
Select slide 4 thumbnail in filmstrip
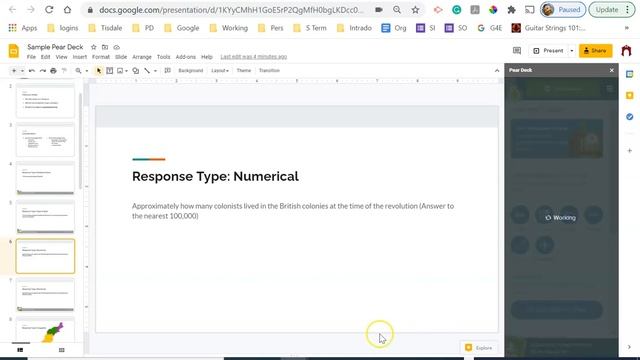tap(45, 178)
